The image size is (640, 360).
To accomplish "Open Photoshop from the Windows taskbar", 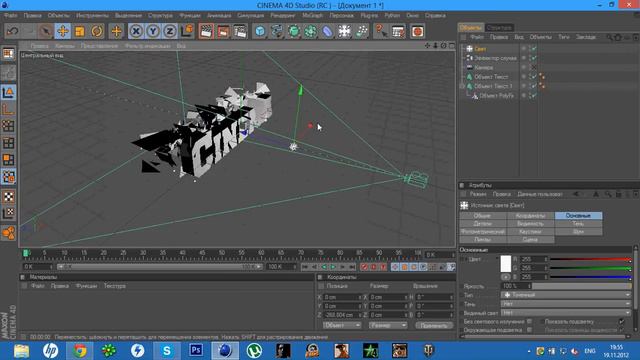I will point(196,350).
